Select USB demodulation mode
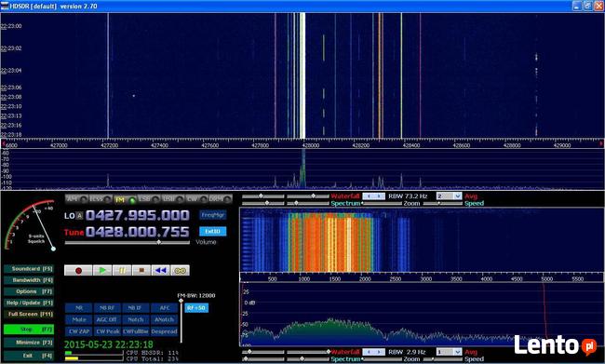This screenshot has width=605, height=364. pos(173,199)
